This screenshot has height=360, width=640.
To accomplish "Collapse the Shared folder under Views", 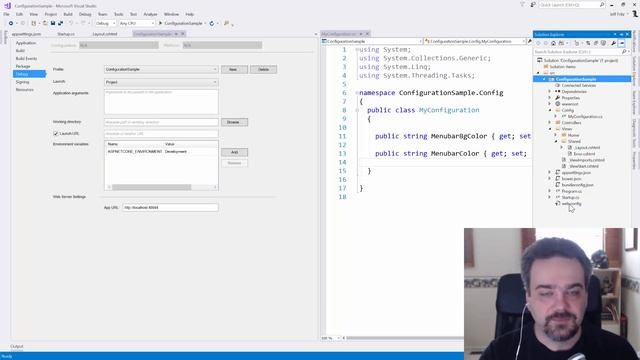I will 556,141.
